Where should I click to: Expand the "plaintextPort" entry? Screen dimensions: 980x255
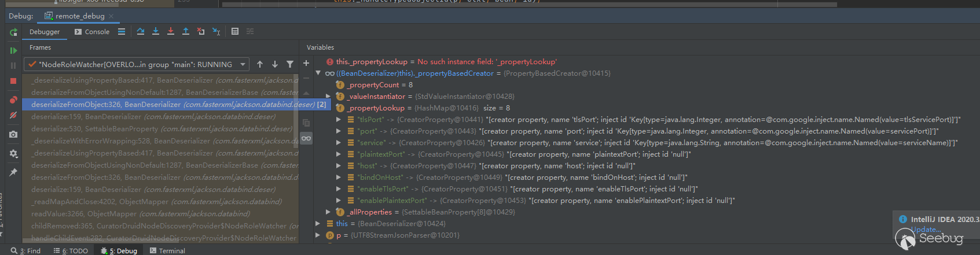(339, 154)
